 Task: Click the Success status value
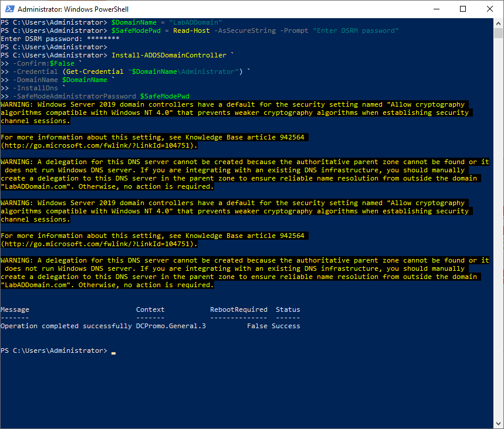coord(286,326)
